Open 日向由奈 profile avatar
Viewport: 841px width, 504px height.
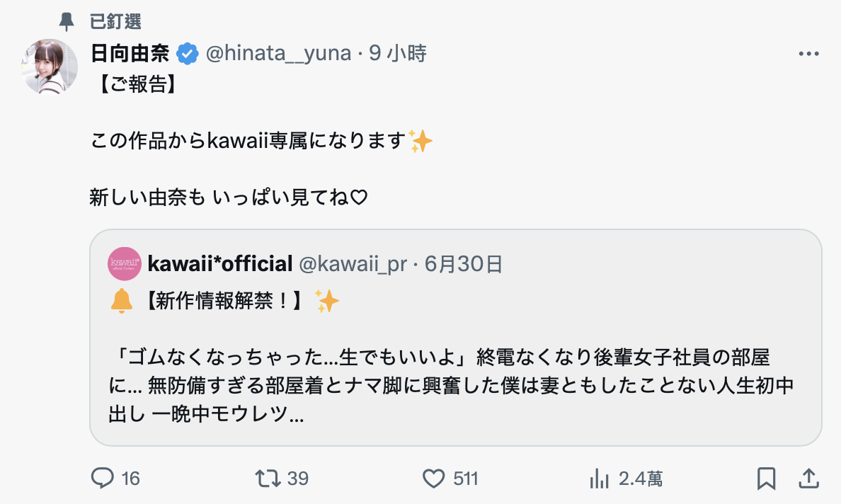pyautogui.click(x=51, y=67)
